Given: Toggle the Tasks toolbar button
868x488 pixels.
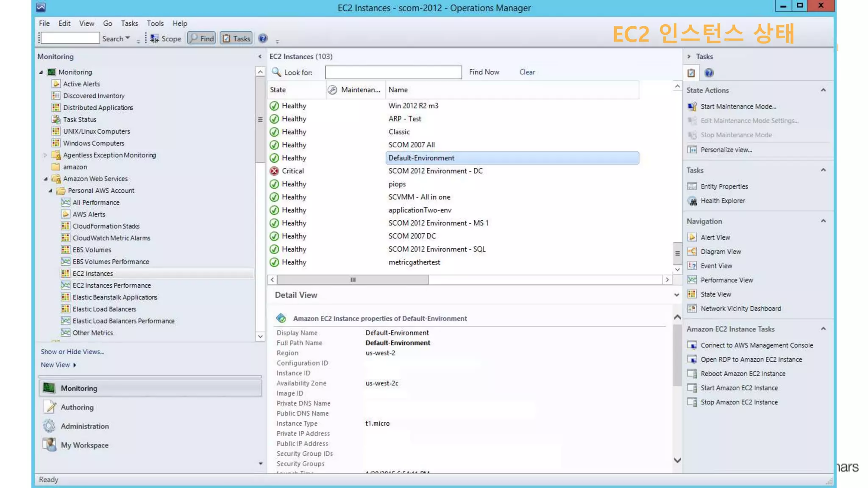Looking at the screenshot, I should tap(236, 39).
